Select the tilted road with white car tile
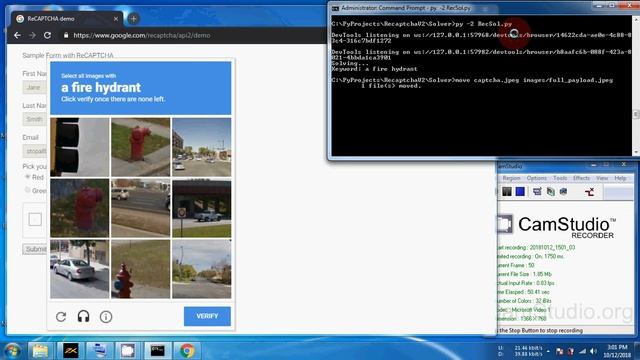Screen dimensions: 640x360 [x=140, y=208]
